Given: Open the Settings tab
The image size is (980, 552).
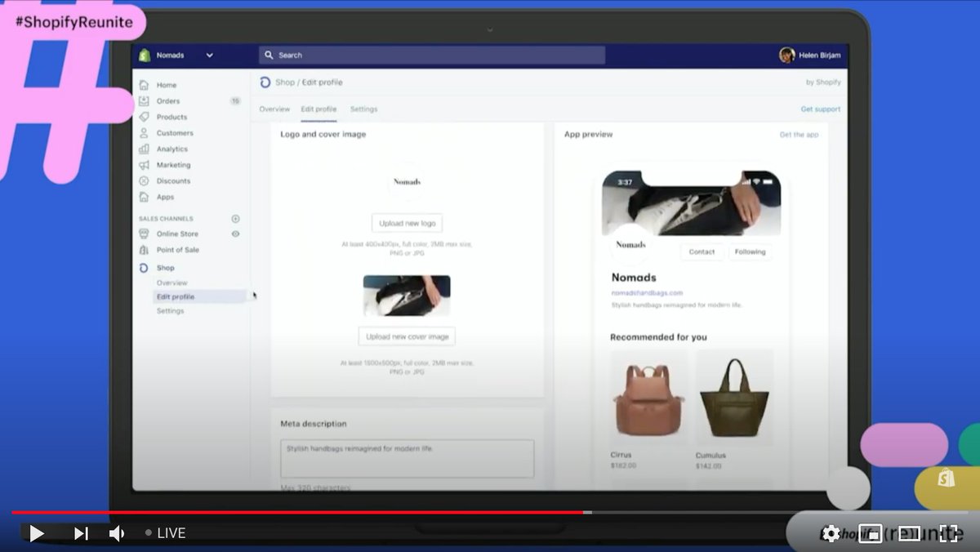Looking at the screenshot, I should tap(363, 109).
